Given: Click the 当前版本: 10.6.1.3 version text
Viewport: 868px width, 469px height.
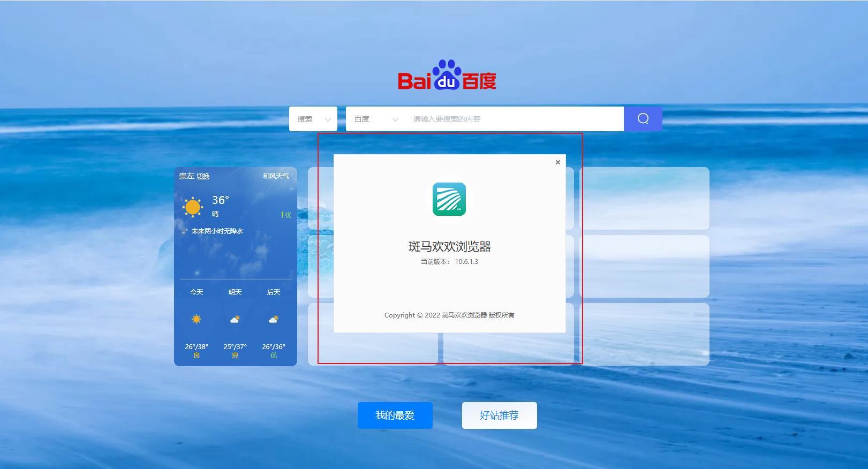Looking at the screenshot, I should tap(449, 262).
